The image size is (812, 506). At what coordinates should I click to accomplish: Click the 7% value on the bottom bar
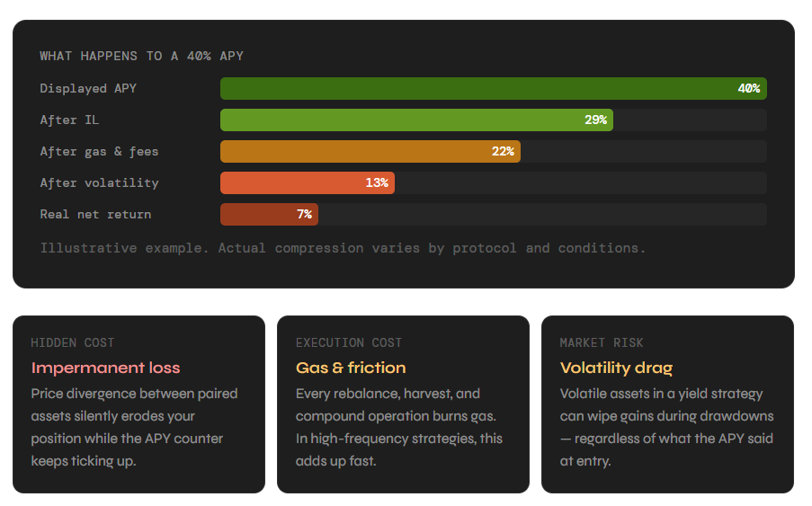(x=304, y=215)
